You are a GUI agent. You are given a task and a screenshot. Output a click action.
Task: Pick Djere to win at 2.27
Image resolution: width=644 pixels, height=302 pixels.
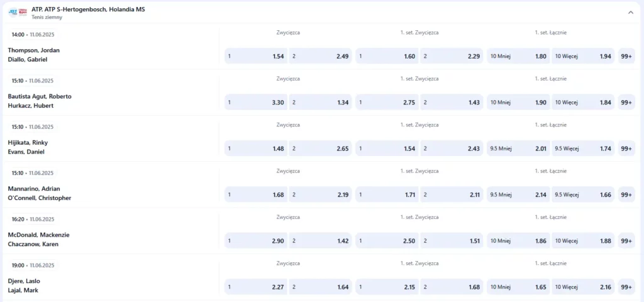(x=256, y=287)
